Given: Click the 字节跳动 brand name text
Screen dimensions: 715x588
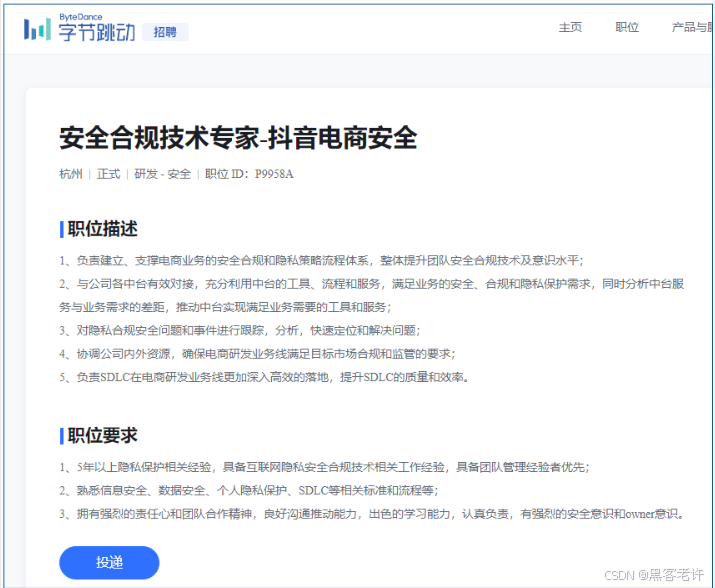Looking at the screenshot, I should click(x=97, y=32).
